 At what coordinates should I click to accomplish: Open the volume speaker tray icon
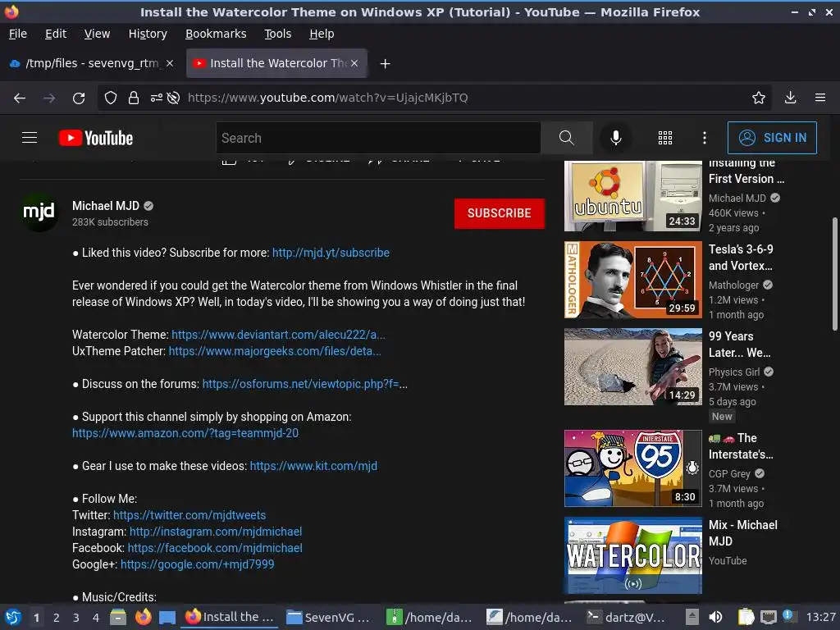715,617
